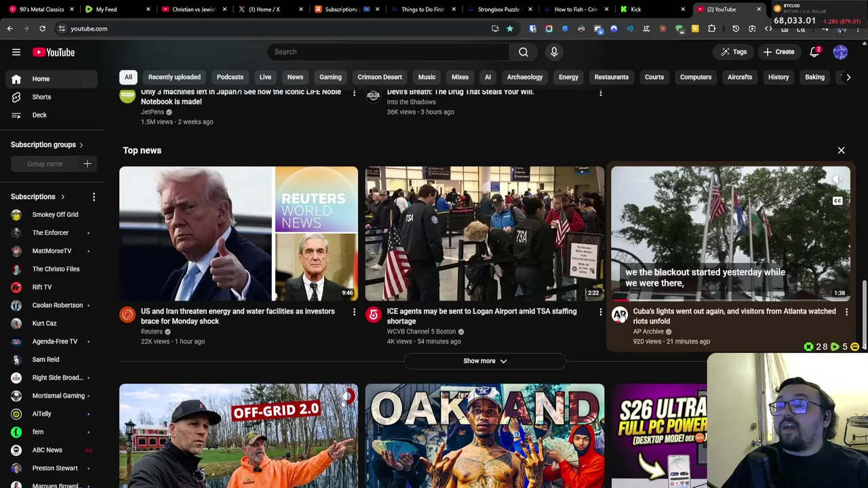Seek on the Cuba video preview progress bar
Screen dimensions: 868x488
(x=730, y=300)
